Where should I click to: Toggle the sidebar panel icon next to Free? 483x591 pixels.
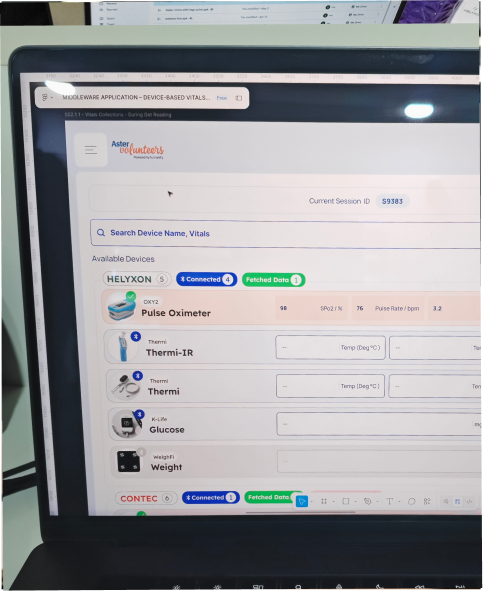coord(239,98)
